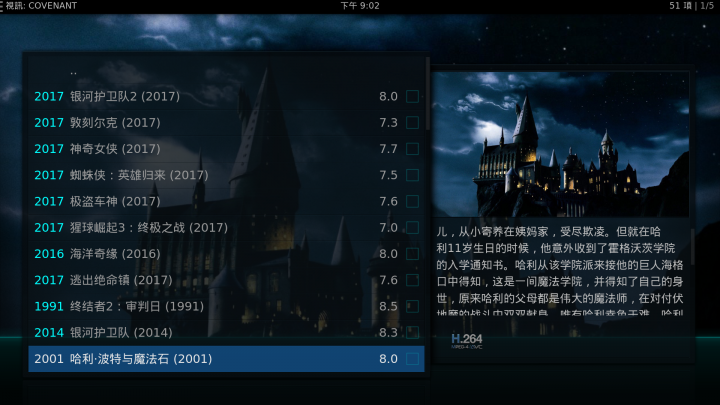The image size is (720, 405).
Task: Click the 1991 year label
Action: click(49, 306)
